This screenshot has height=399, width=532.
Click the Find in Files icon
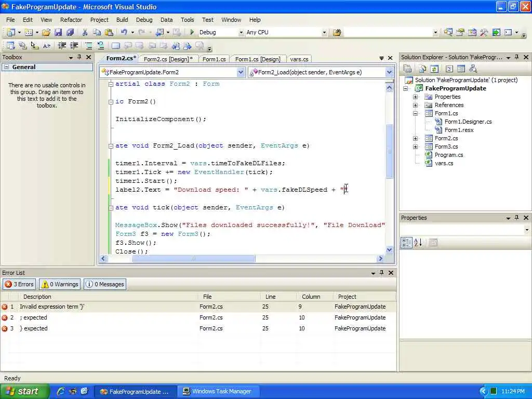[337, 32]
